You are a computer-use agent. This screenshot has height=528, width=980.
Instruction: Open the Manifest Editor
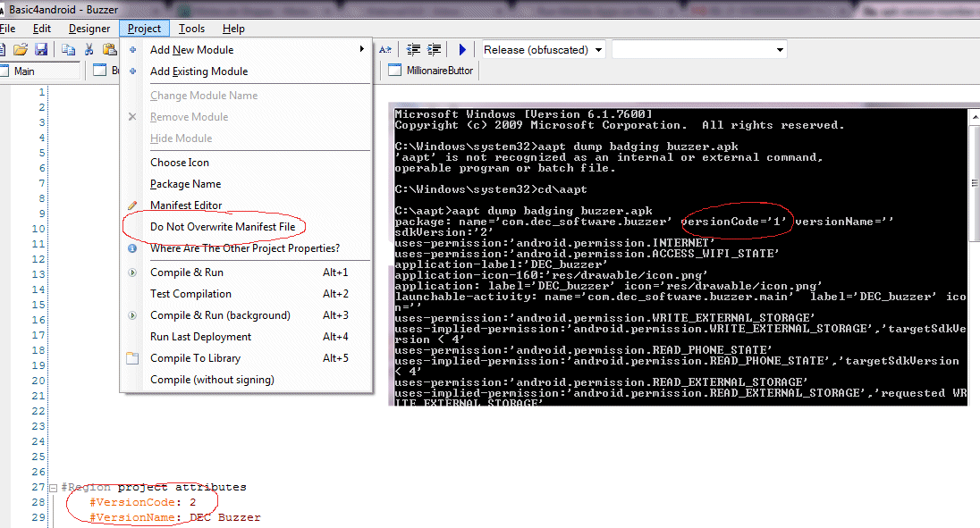coord(246,205)
